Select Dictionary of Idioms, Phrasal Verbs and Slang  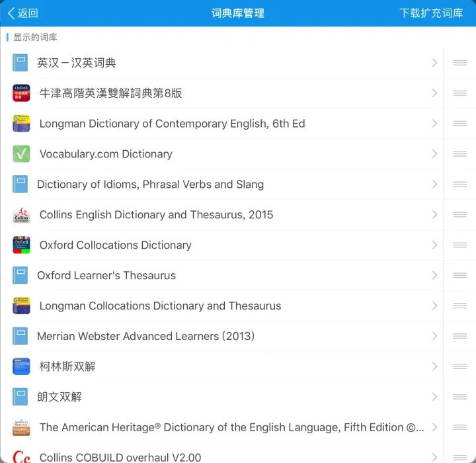(x=150, y=185)
